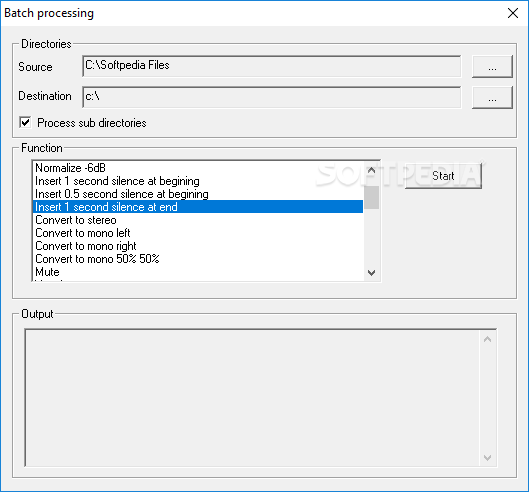Click Output box scroll down arrow
The image size is (529, 492).
click(x=488, y=458)
